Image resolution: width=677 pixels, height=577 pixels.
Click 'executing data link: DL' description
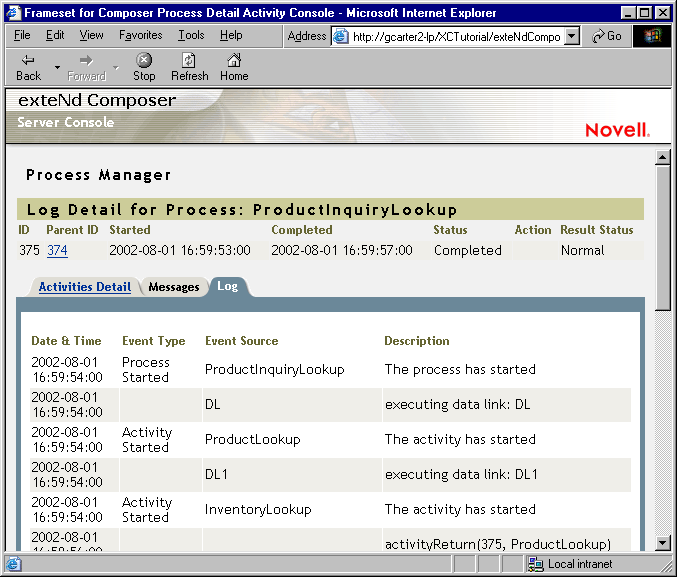pos(457,404)
